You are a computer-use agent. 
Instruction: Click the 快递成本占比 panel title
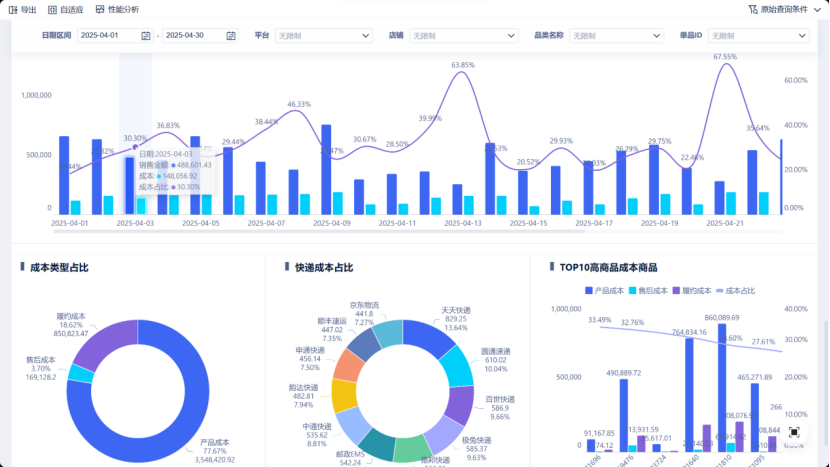(324, 267)
